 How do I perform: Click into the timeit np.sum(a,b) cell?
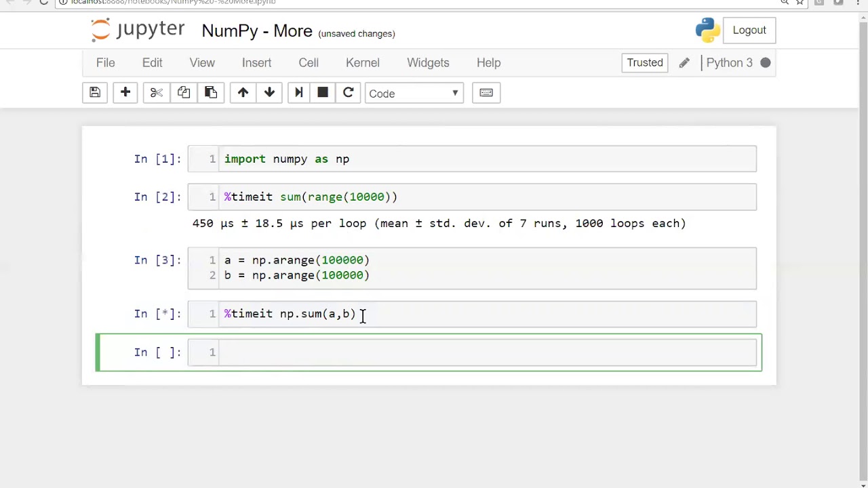pos(472,314)
